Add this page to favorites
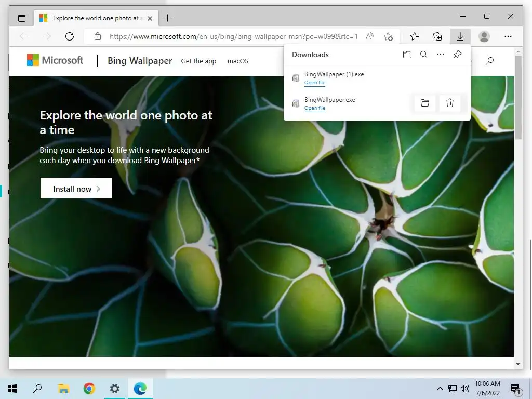 point(389,36)
